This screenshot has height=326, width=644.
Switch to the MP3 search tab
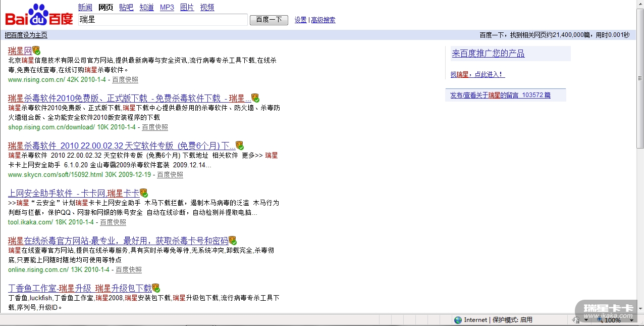pos(167,7)
